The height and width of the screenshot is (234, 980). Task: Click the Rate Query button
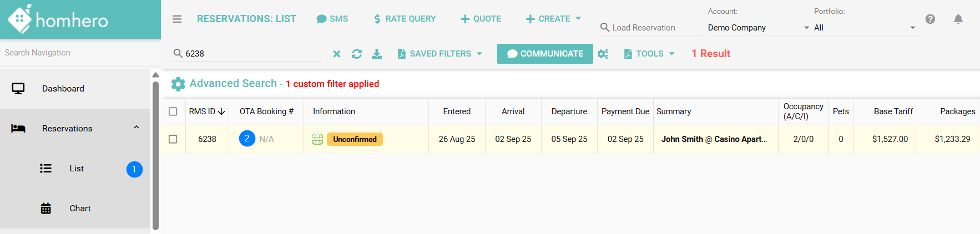405,19
